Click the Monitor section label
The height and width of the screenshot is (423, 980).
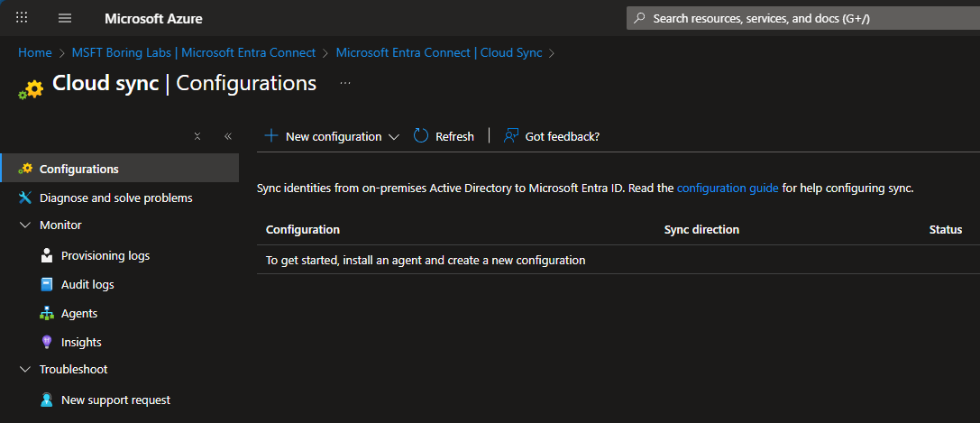(x=60, y=225)
